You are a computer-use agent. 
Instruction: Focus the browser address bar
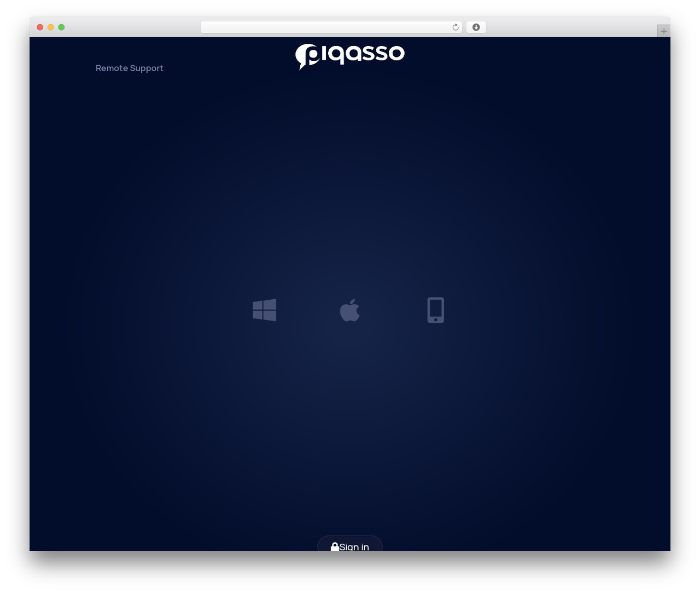pos(331,27)
